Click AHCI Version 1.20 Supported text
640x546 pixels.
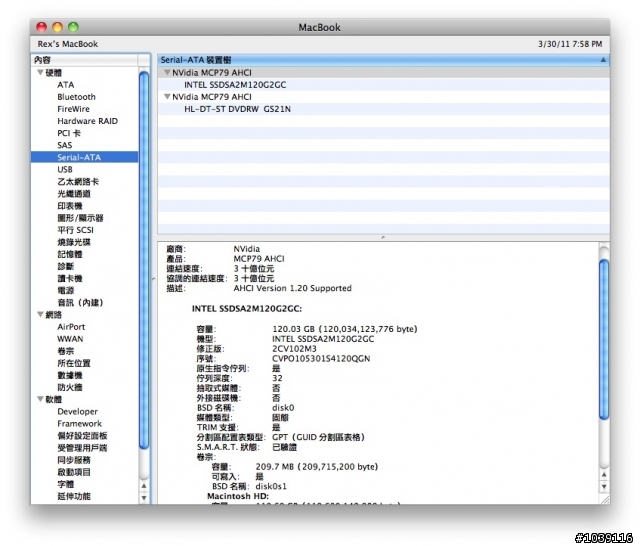[x=292, y=288]
